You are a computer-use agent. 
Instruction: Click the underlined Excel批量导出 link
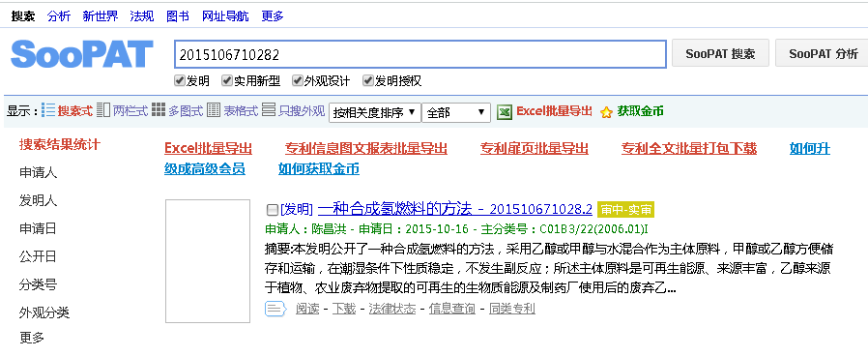(x=209, y=149)
